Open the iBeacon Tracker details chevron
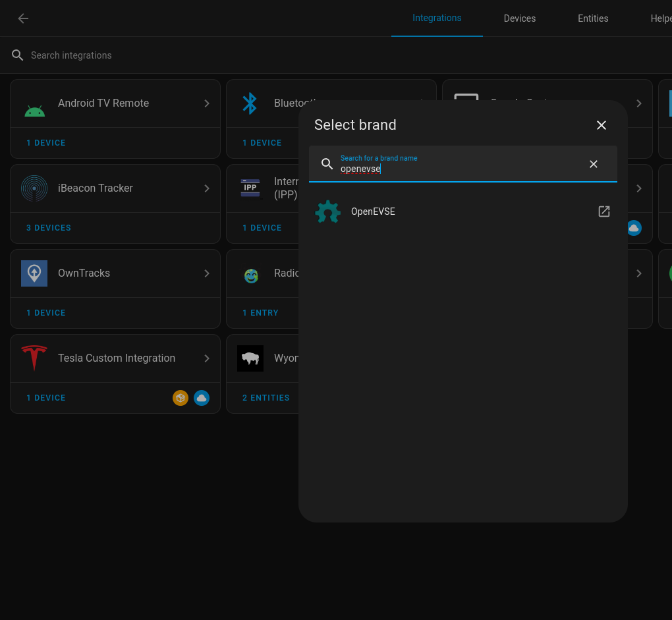 point(207,188)
